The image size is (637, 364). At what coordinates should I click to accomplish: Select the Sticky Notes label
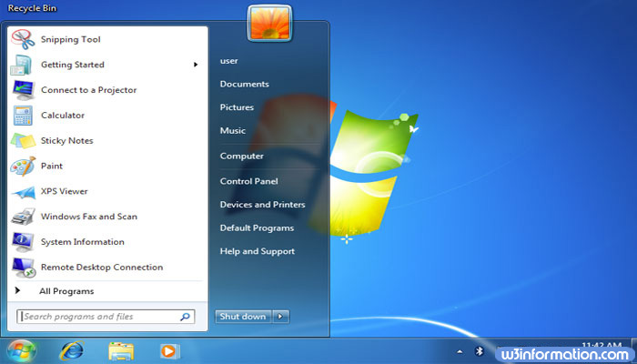[x=67, y=140]
